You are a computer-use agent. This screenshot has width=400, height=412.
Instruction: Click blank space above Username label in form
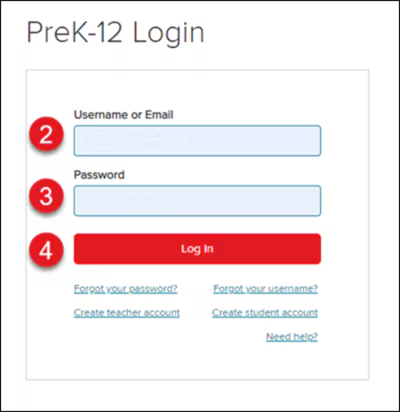pos(197,90)
